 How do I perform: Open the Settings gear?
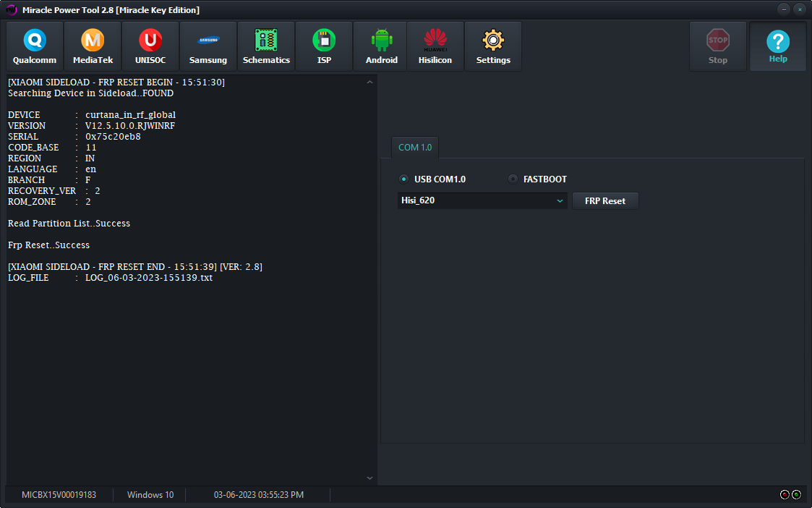click(x=493, y=46)
